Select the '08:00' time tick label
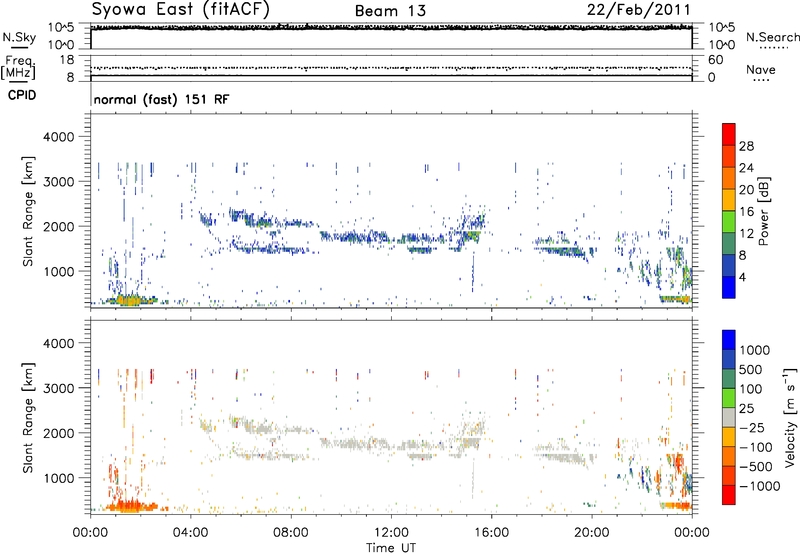The image size is (800, 554). [x=291, y=533]
